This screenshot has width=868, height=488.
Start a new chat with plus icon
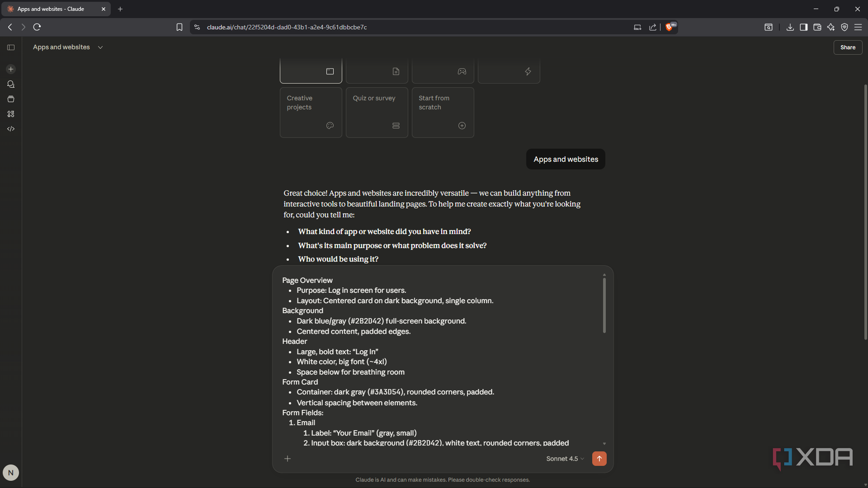[x=11, y=69]
